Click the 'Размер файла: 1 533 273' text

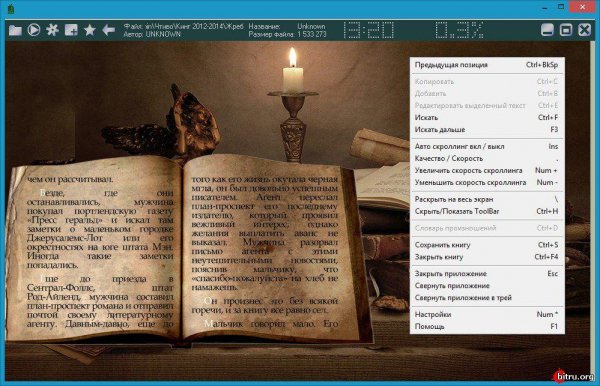coord(287,34)
